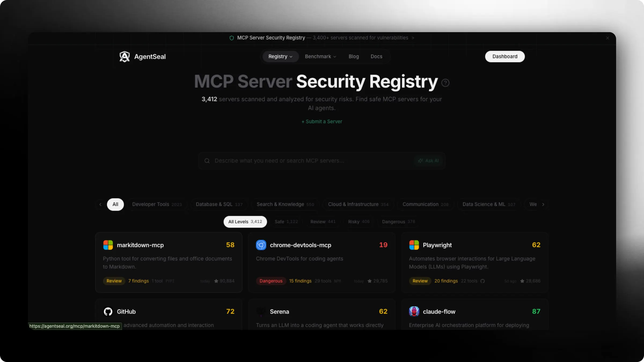Click the Submit a Server link
Image resolution: width=644 pixels, height=362 pixels.
(322, 121)
